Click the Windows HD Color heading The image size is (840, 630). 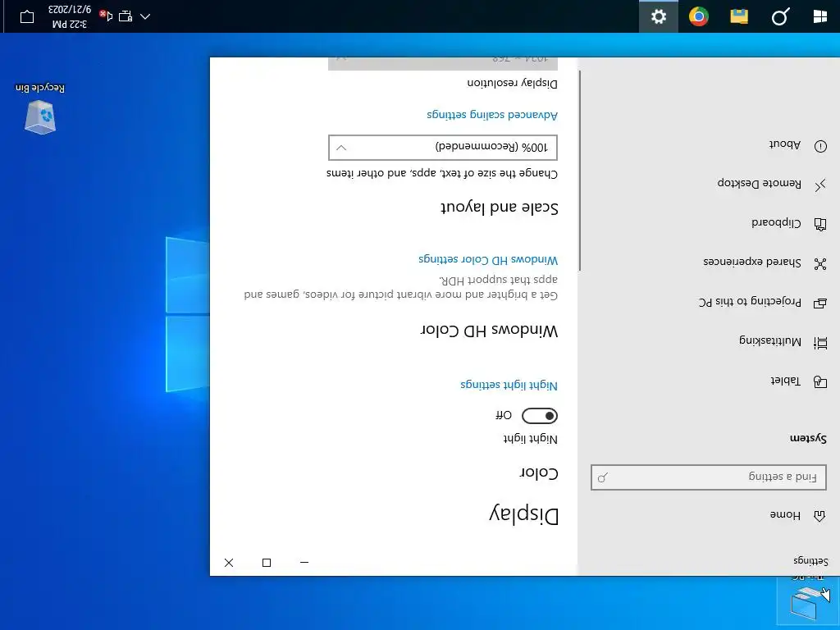[489, 331]
